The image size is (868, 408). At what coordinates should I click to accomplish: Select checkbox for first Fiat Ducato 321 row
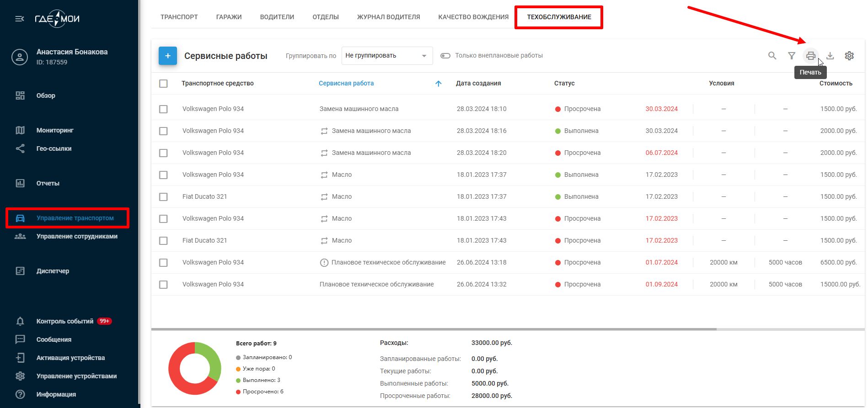click(163, 197)
